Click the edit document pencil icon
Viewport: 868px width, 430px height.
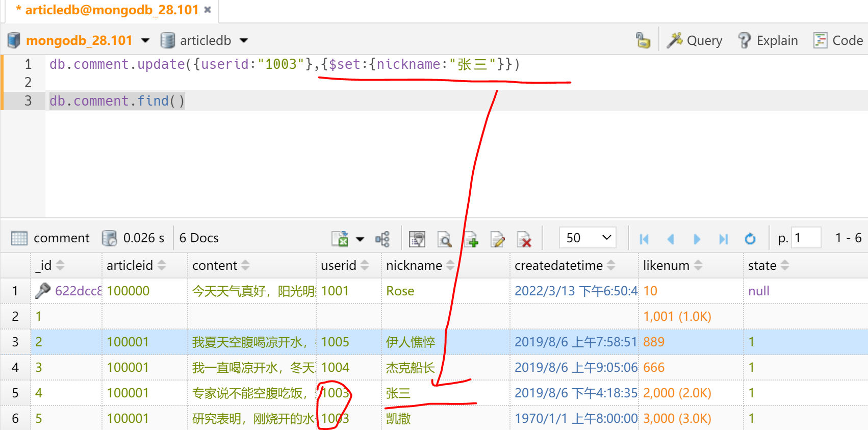click(497, 238)
